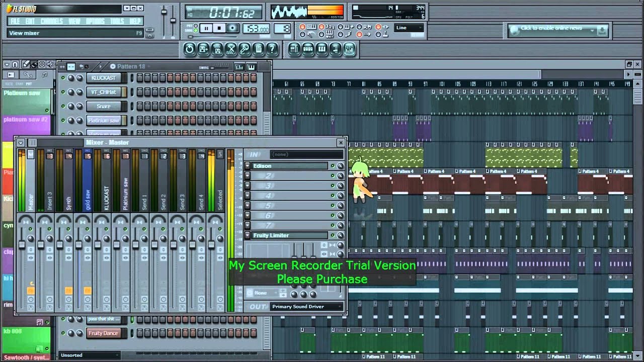Open keyboard editor icon in step sequencer
Image resolution: width=644 pixels, height=362 pixels.
(x=251, y=67)
